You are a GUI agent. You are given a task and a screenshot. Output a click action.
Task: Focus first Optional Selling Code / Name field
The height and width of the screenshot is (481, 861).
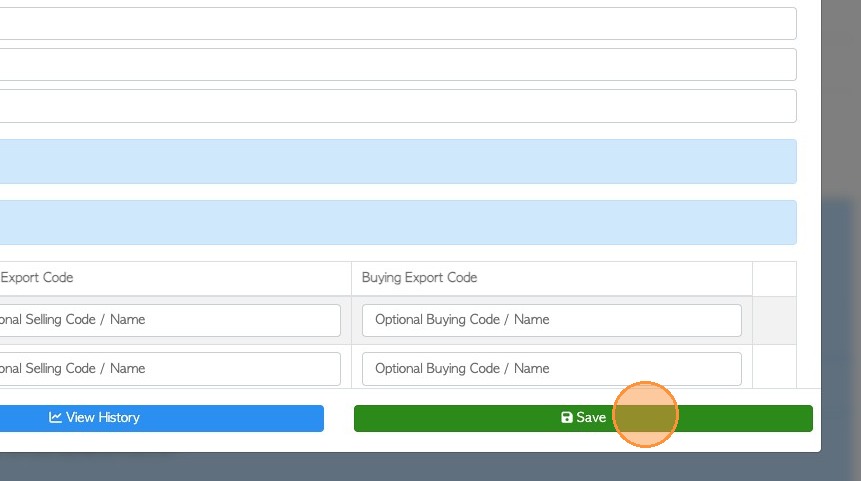tap(170, 320)
